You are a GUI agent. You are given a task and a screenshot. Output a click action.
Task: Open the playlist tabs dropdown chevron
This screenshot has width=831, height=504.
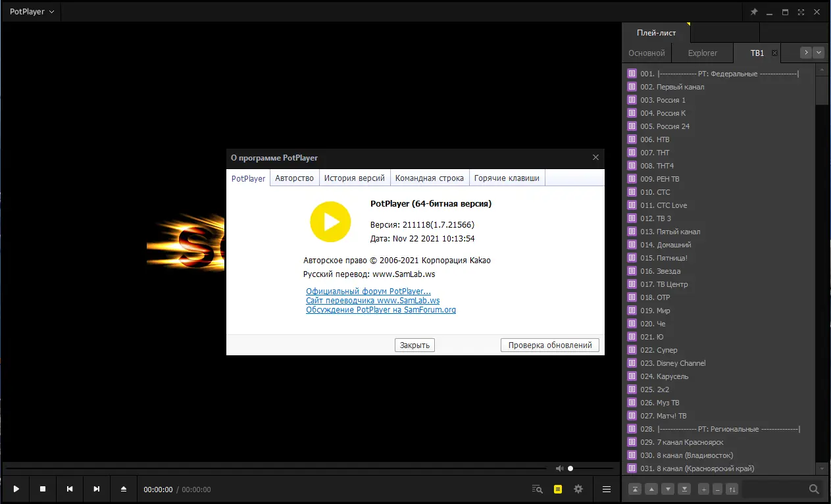coord(818,53)
